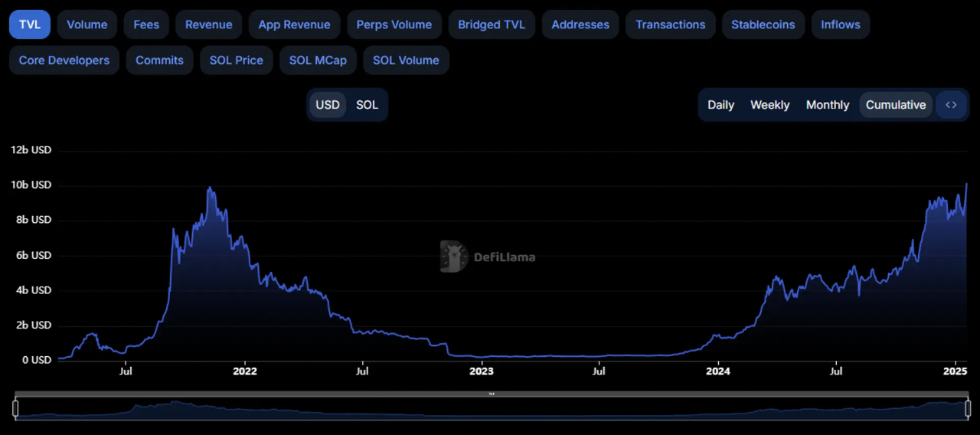The image size is (980, 435).
Task: Click the top center drag handle of range selector
Action: [492, 394]
